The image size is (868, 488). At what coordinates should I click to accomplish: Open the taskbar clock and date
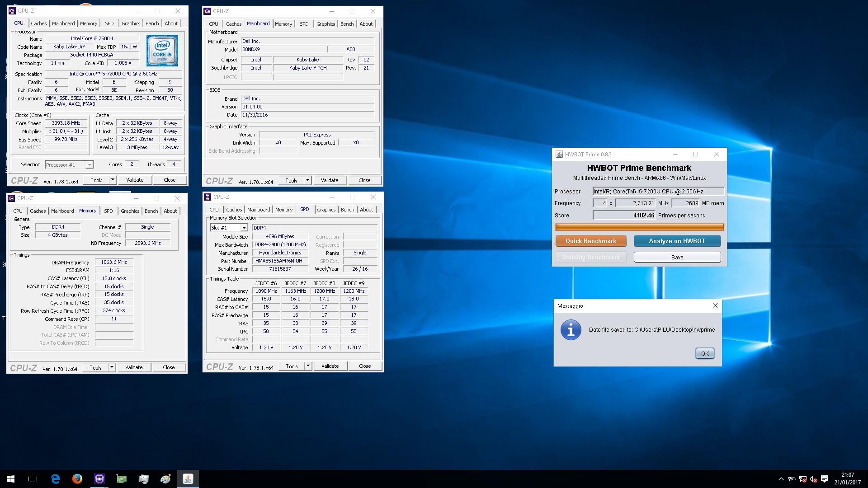pos(848,479)
